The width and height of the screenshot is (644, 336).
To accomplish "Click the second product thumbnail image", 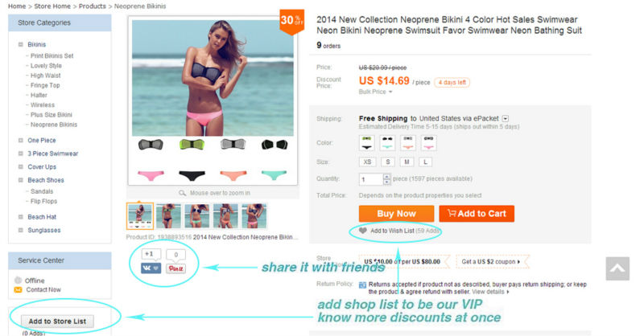I will pyautogui.click(x=168, y=215).
